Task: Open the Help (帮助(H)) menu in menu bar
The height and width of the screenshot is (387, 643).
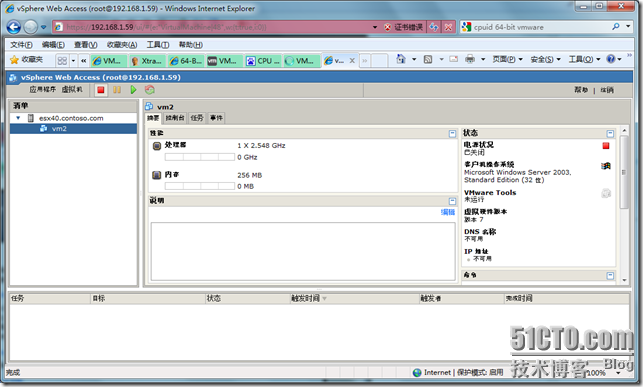Action: (190, 45)
